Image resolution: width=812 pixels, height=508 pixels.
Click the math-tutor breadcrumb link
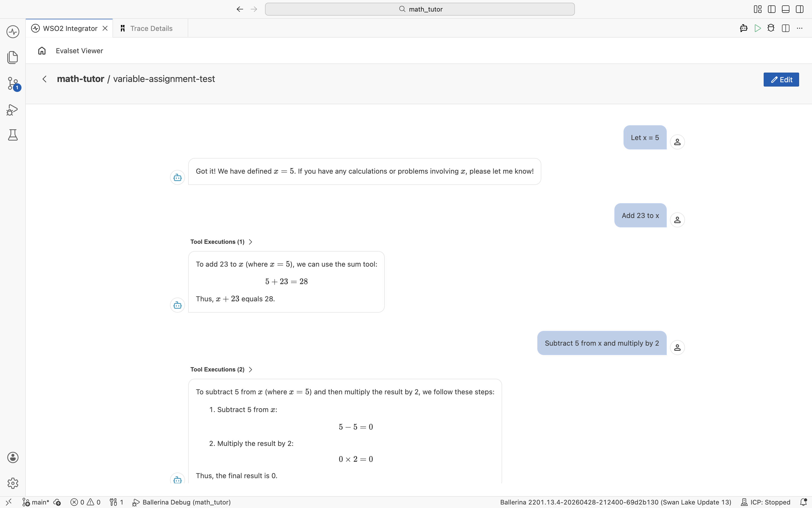81,79
